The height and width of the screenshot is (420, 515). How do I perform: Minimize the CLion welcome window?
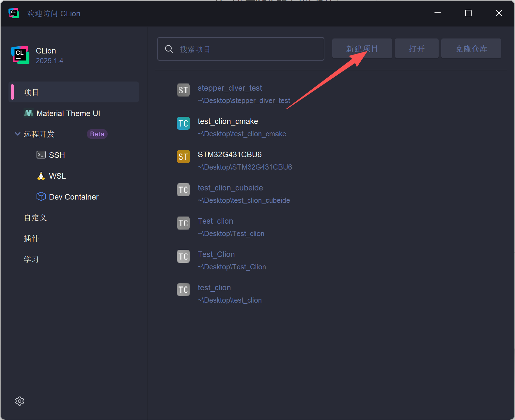click(x=438, y=13)
